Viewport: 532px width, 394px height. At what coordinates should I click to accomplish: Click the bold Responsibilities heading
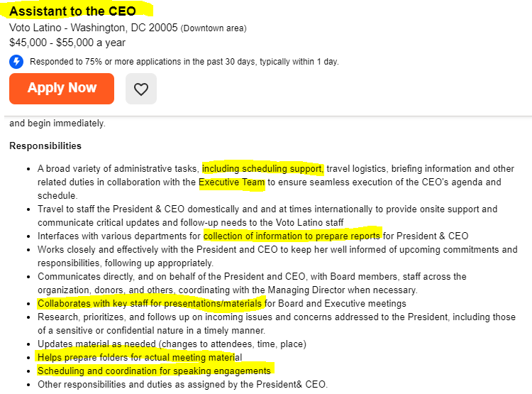45,146
